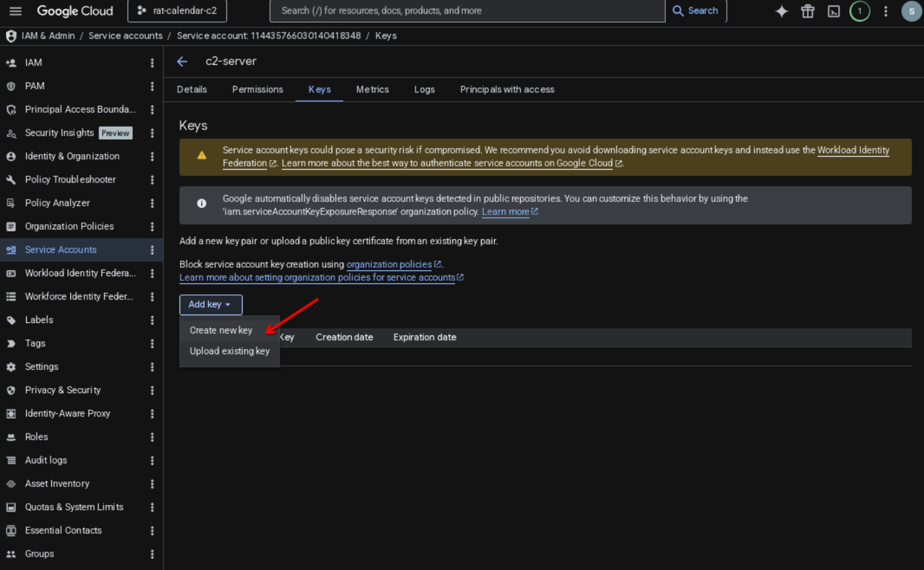Click the Settings gear icon in sidebar
The height and width of the screenshot is (570, 924).
[11, 367]
